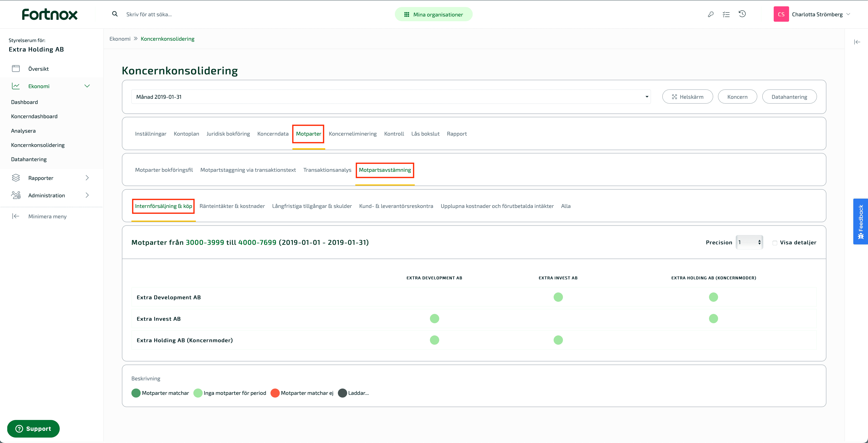Click the 3000-3999 account range link

pos(205,242)
